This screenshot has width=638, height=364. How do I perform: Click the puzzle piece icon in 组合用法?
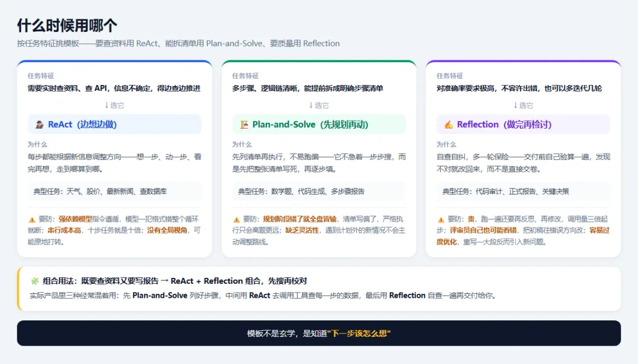tap(35, 281)
